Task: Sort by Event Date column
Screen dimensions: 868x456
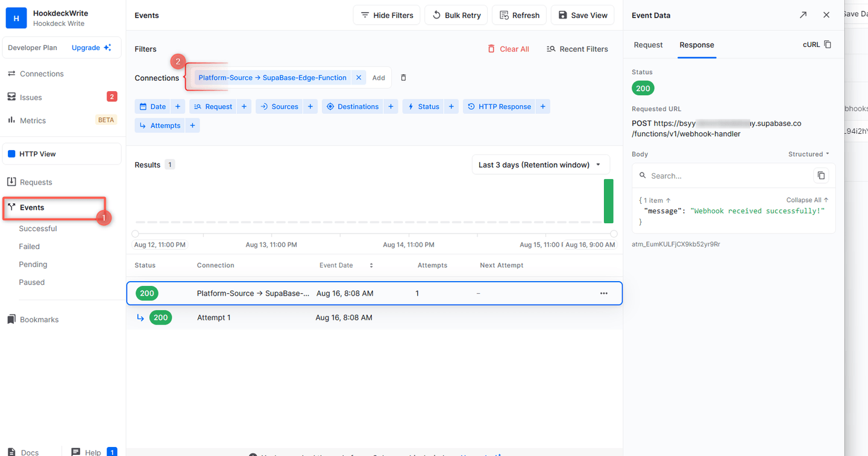Action: click(371, 265)
